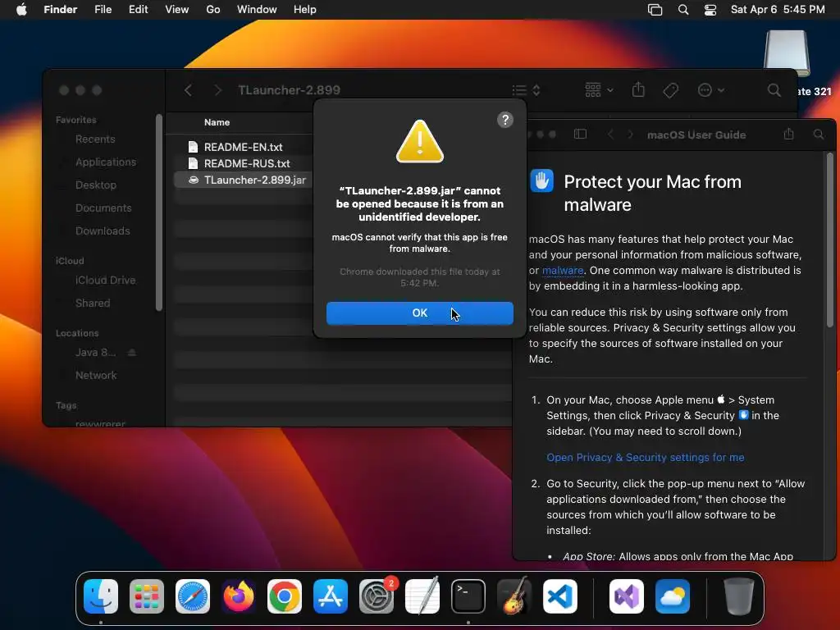The width and height of the screenshot is (840, 630).
Task: Open the Window menu
Action: click(x=257, y=10)
